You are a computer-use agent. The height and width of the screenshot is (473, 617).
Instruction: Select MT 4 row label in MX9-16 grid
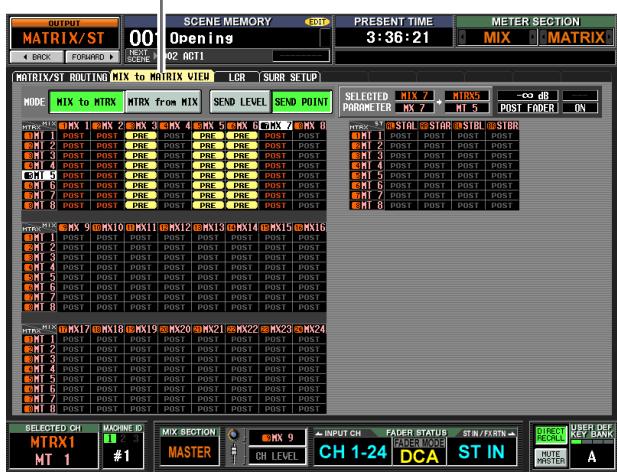pos(39,267)
